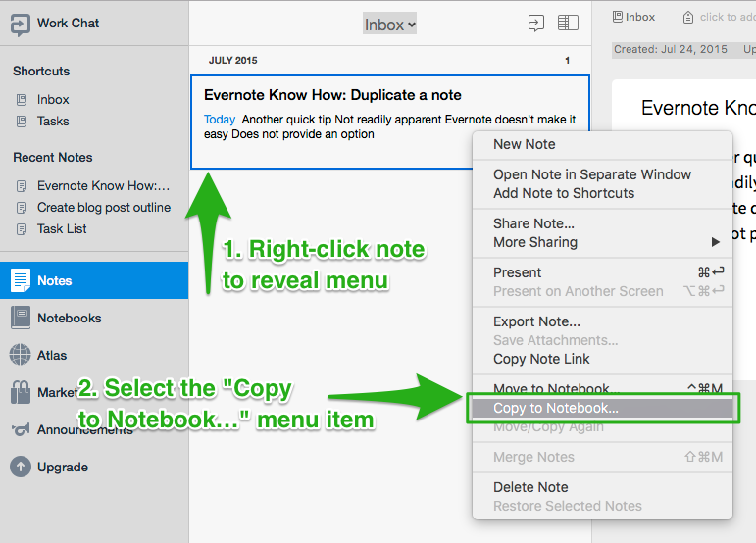Click the Recent Notes heading

coord(53,158)
